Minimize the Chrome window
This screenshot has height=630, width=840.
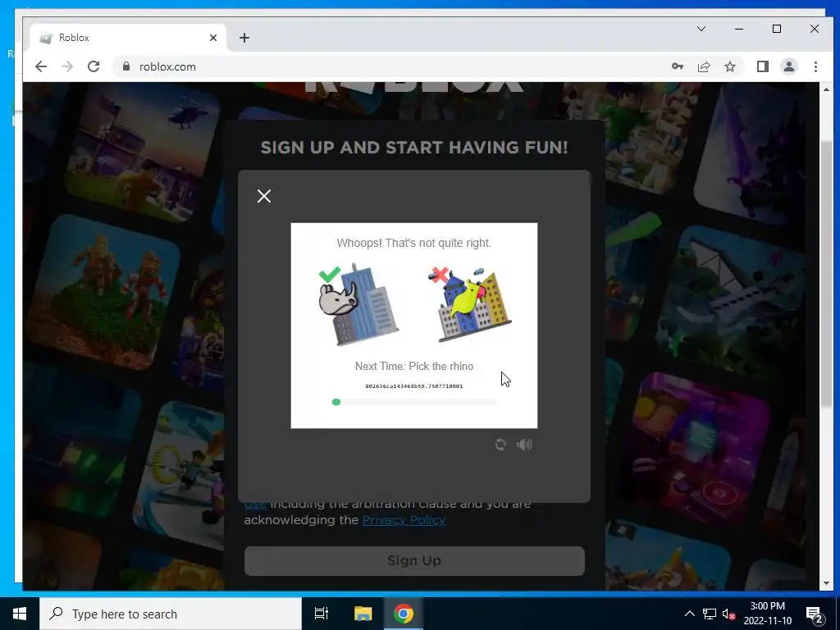739,29
